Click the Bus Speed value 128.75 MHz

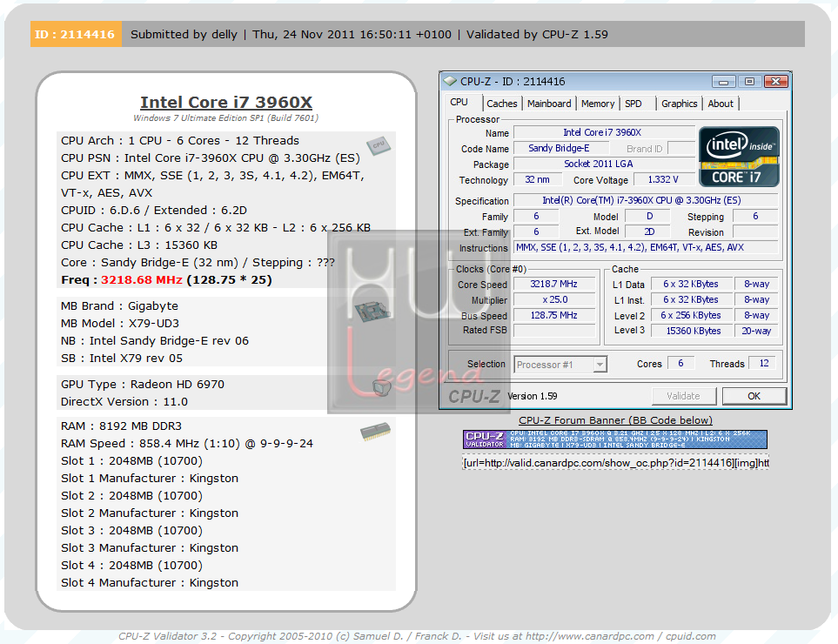click(554, 315)
